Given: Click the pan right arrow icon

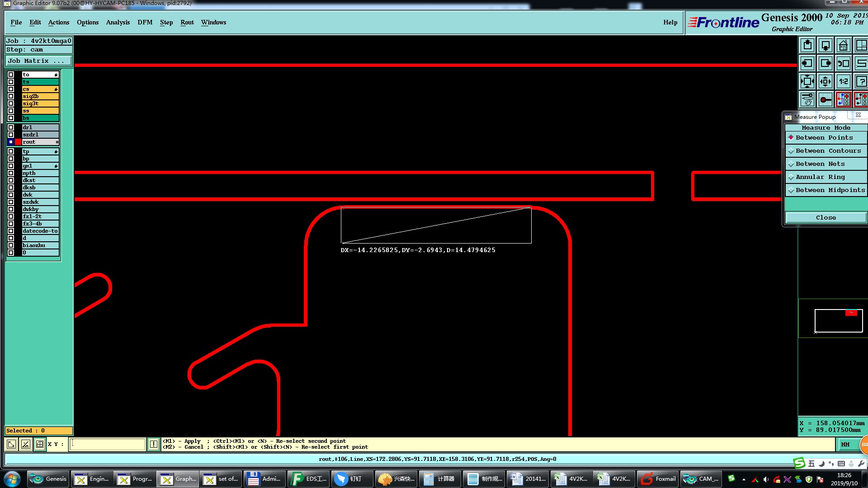Looking at the screenshot, I should pyautogui.click(x=826, y=64).
